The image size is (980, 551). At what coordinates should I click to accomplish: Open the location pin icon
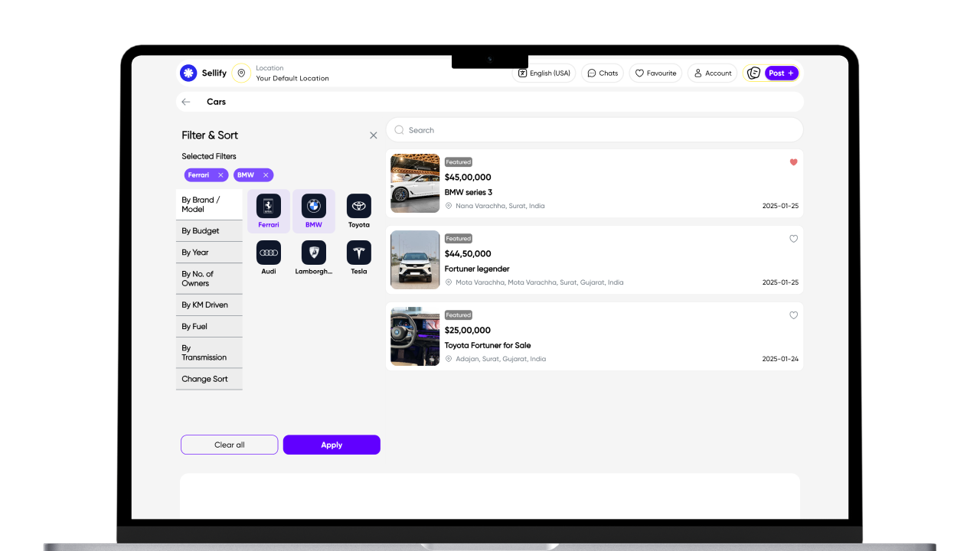pos(241,73)
